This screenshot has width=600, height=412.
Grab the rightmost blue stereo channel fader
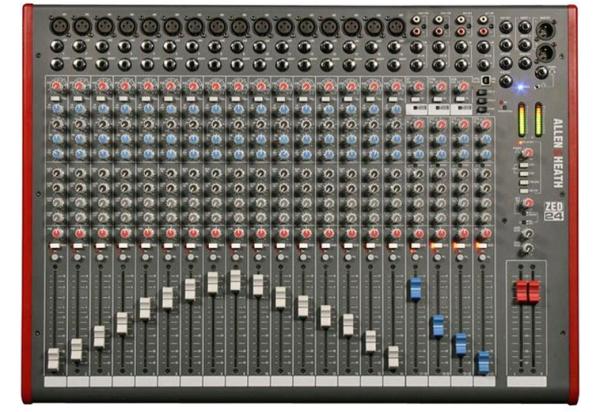tap(483, 361)
